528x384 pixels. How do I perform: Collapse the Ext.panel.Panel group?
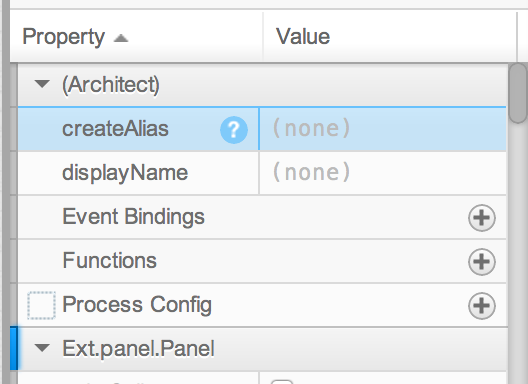(42, 348)
